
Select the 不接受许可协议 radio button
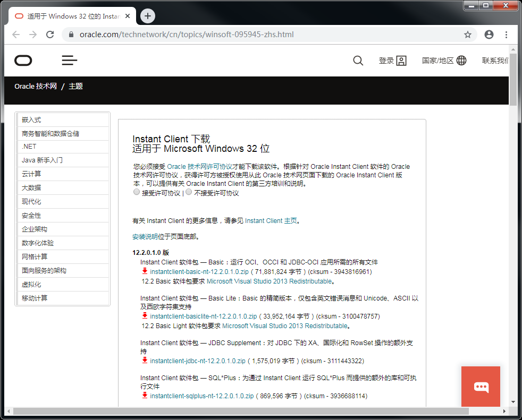189,192
